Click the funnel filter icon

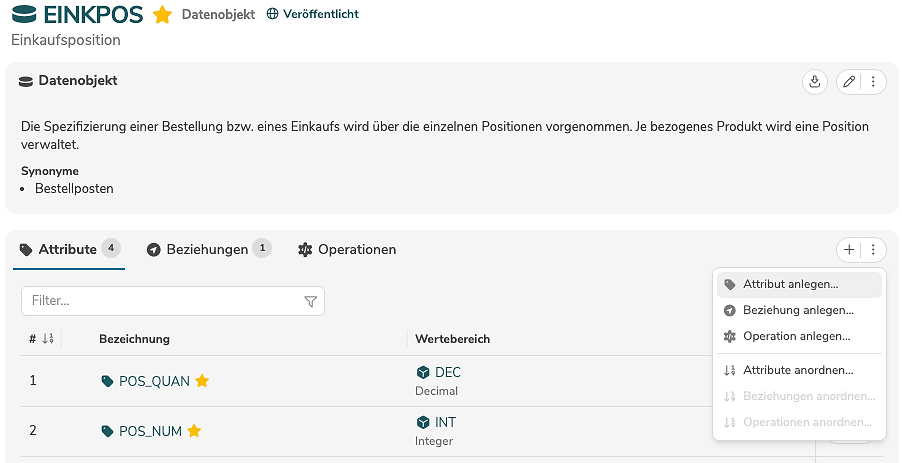[x=310, y=301]
